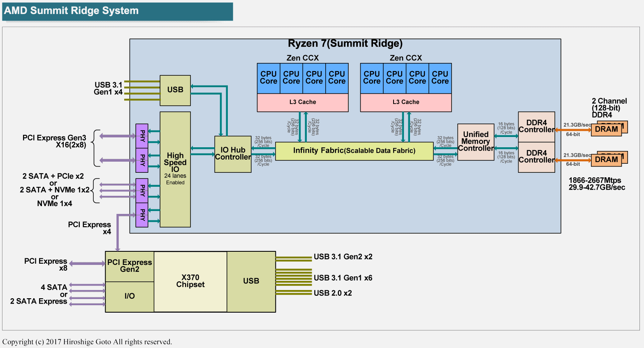Select the "4 SATA" label

(54, 287)
